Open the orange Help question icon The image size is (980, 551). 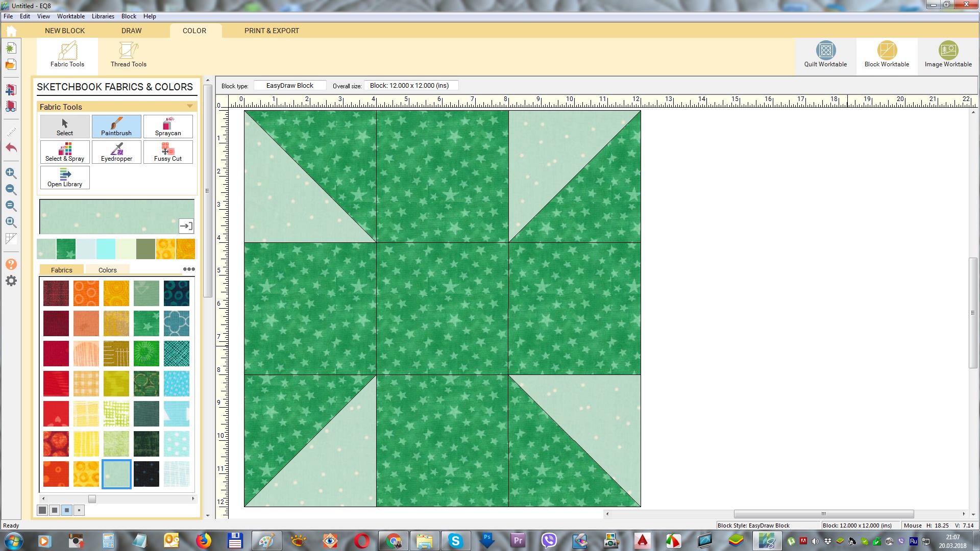click(11, 264)
